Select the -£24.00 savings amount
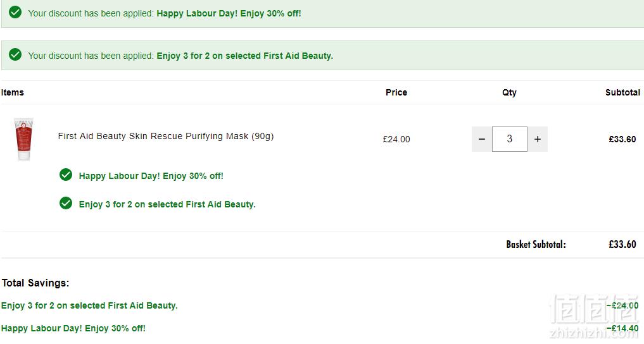644x344 pixels. click(622, 306)
